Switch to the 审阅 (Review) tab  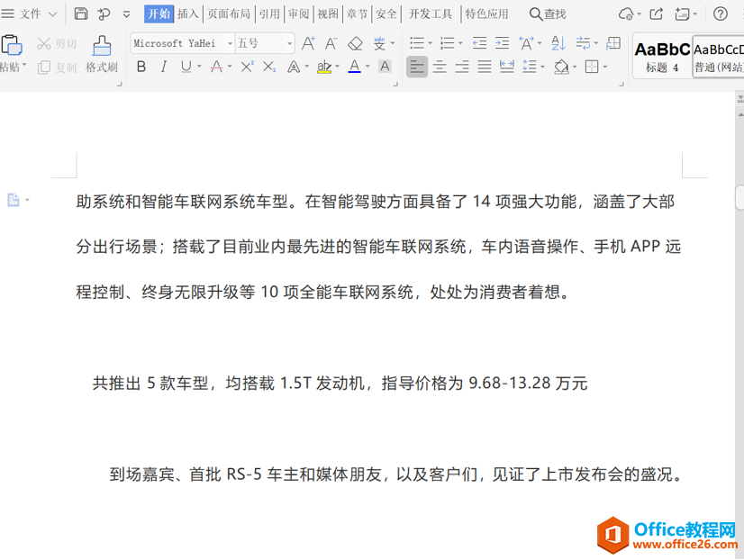(x=299, y=14)
